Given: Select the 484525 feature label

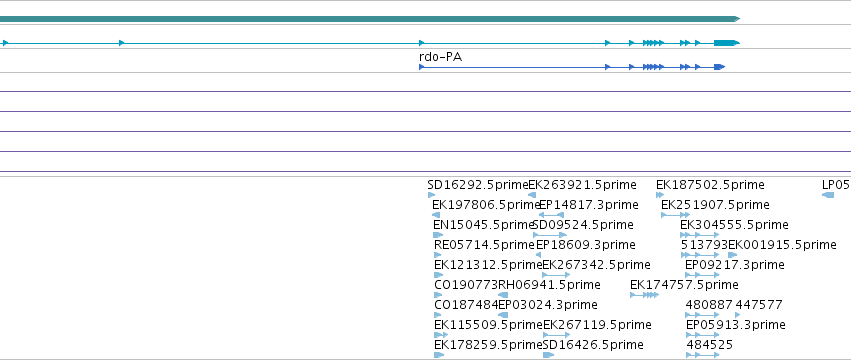Looking at the screenshot, I should coord(709,345).
